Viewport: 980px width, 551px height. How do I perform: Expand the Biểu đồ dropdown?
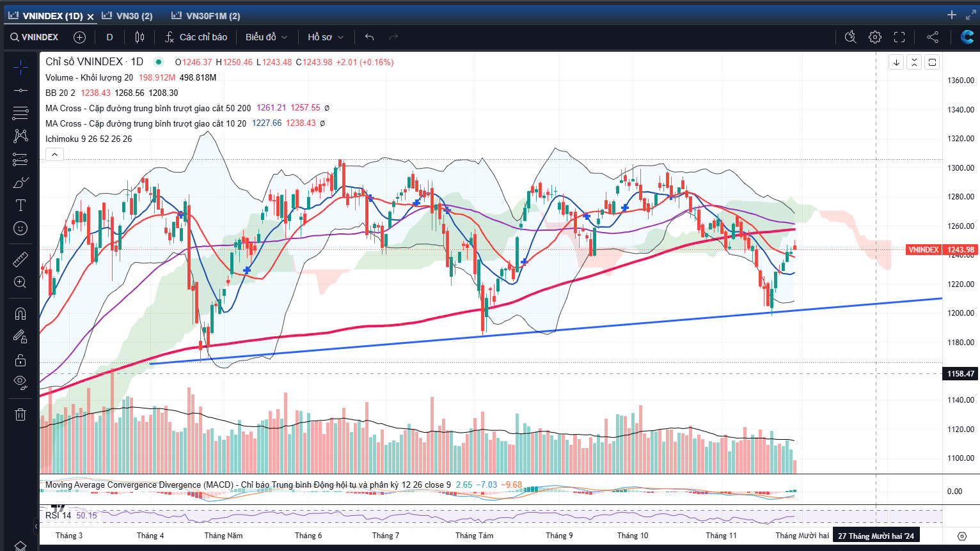[266, 37]
